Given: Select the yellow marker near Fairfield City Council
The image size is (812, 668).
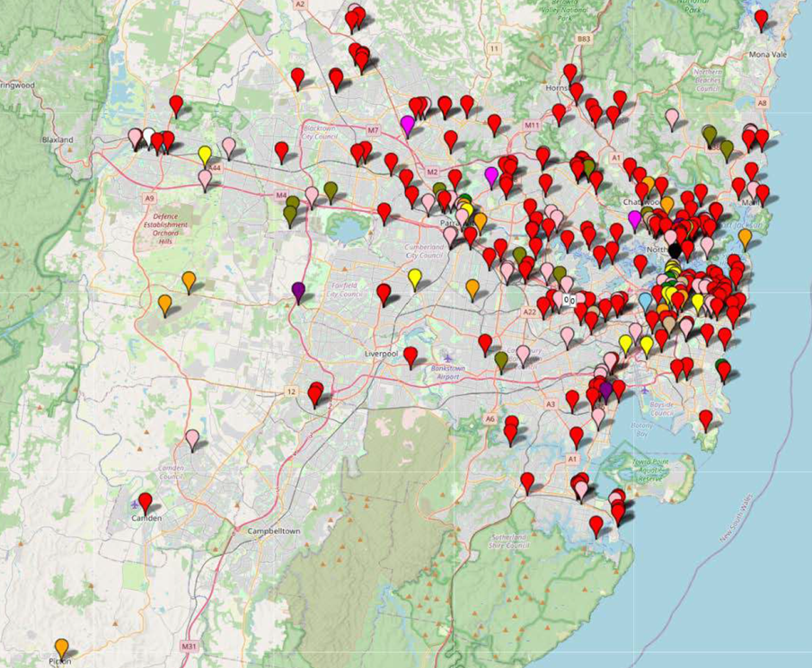Looking at the screenshot, I should (414, 277).
